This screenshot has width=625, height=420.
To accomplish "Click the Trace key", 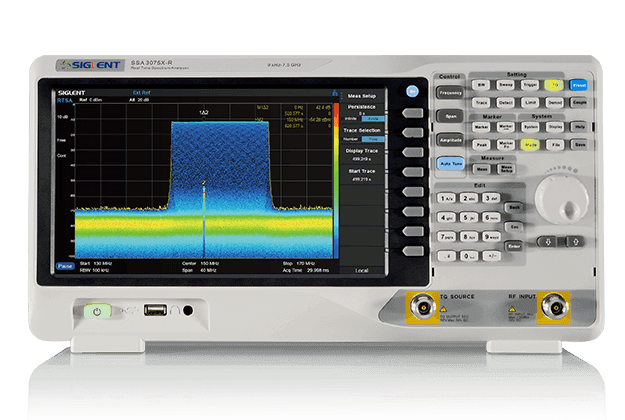I will (481, 102).
